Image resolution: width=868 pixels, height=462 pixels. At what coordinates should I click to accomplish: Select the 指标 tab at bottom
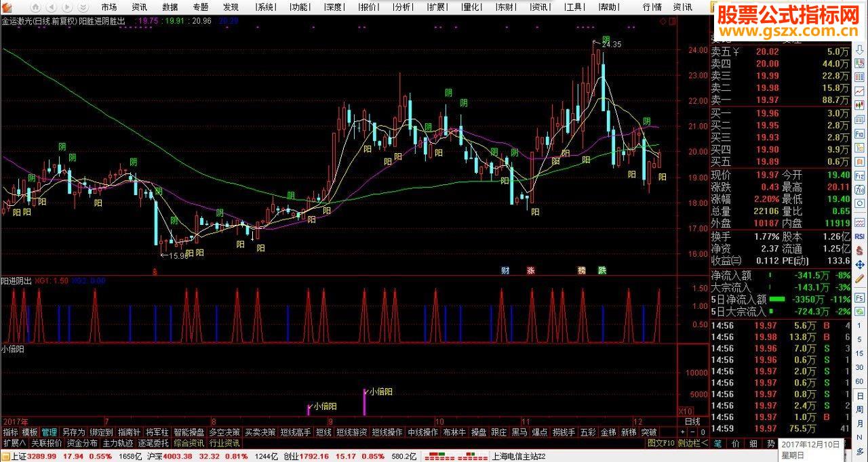pyautogui.click(x=10, y=432)
